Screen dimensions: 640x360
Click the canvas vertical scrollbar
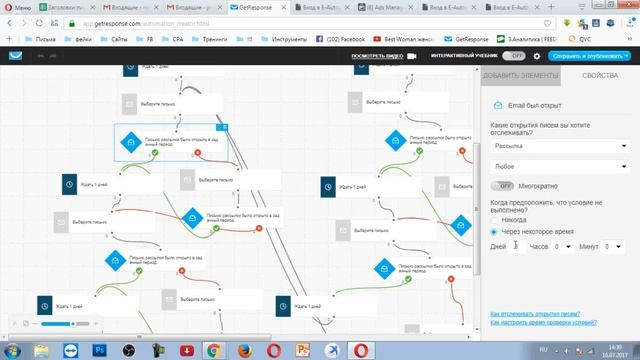tap(476, 209)
